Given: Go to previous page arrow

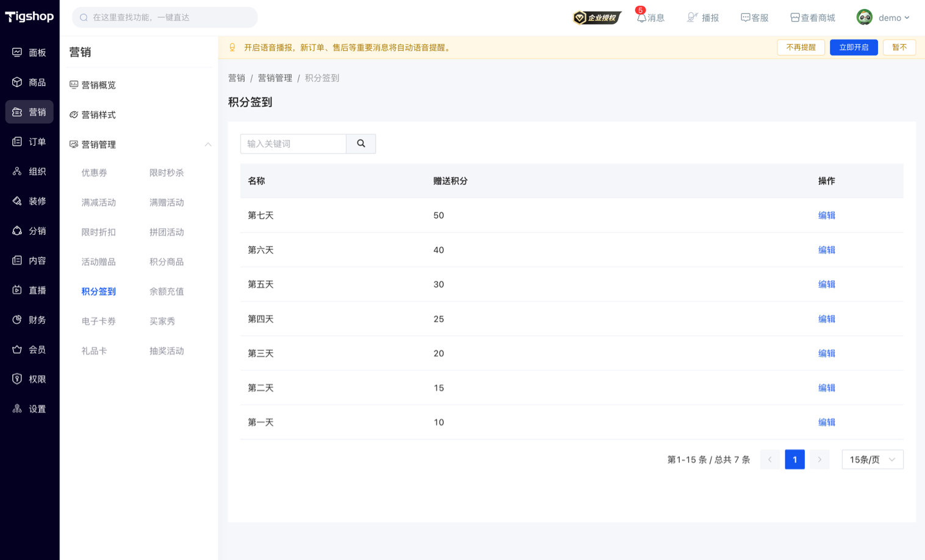Looking at the screenshot, I should pyautogui.click(x=770, y=459).
